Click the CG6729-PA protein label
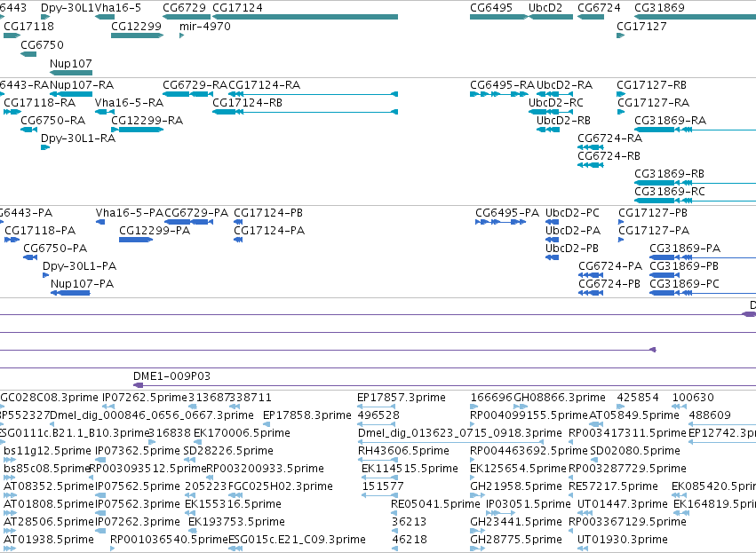Image resolution: width=756 pixels, height=553 pixels. (x=196, y=213)
